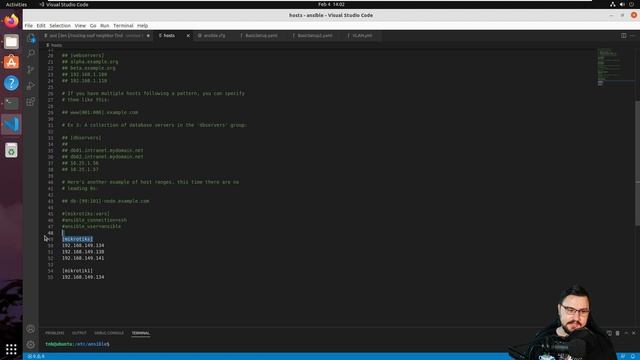This screenshot has height=360, width=640.
Task: Open the File menu
Action: [29, 25]
